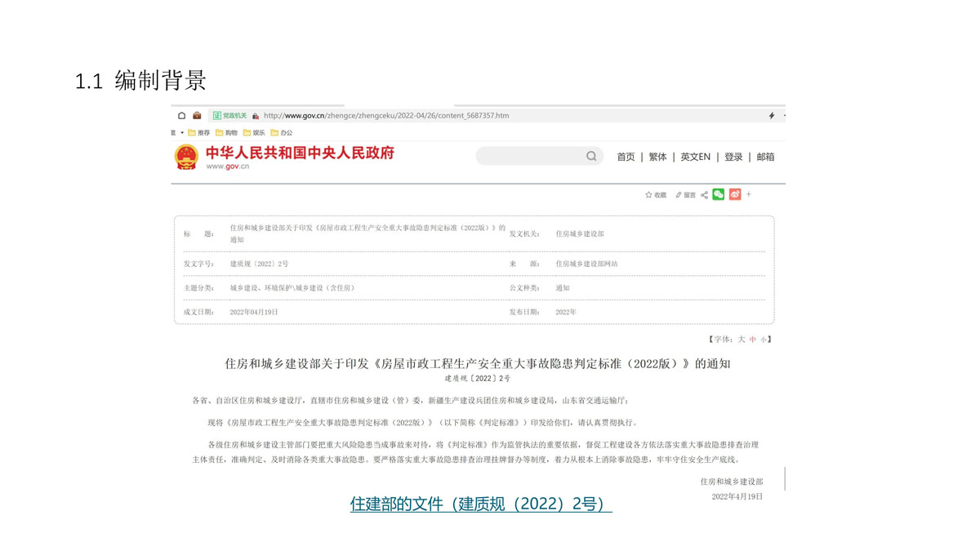Image resolution: width=980 pixels, height=551 pixels.
Task: Open the 推荐 bookmarks folder
Action: [x=199, y=132]
